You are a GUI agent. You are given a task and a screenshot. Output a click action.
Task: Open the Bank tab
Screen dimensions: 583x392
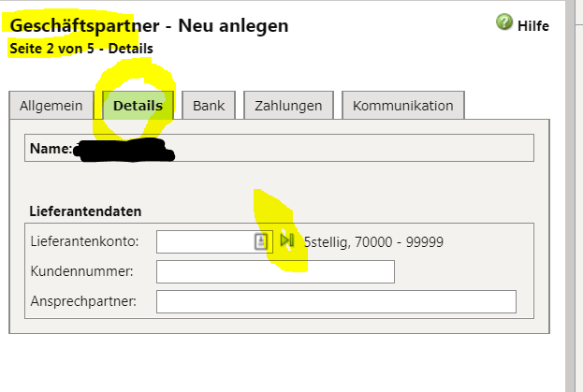coord(209,106)
